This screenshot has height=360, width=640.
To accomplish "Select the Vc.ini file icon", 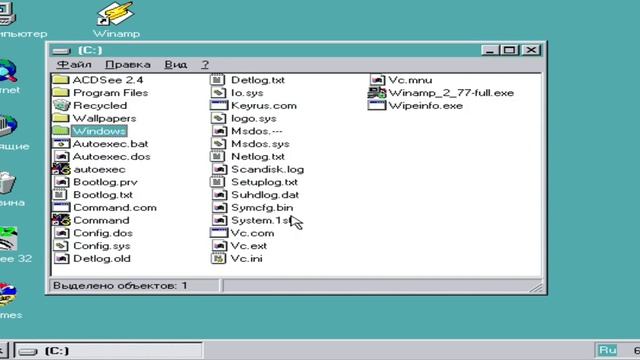I will coord(218,258).
